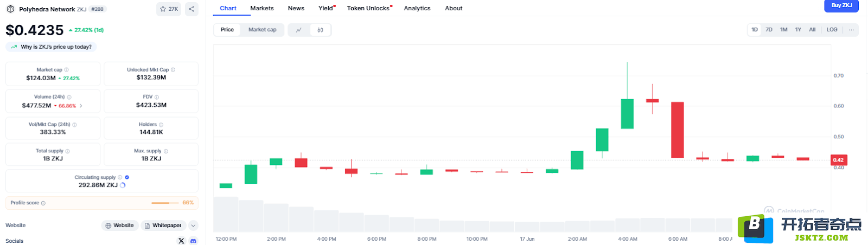Add ZKJ to watchlist via the star button

pyautogui.click(x=169, y=9)
